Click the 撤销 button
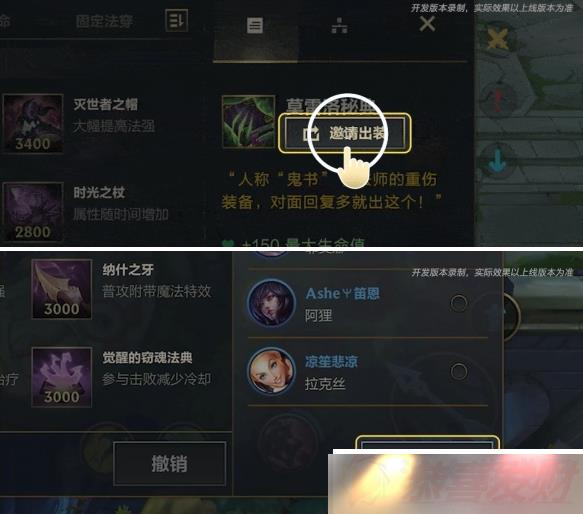 tap(170, 464)
